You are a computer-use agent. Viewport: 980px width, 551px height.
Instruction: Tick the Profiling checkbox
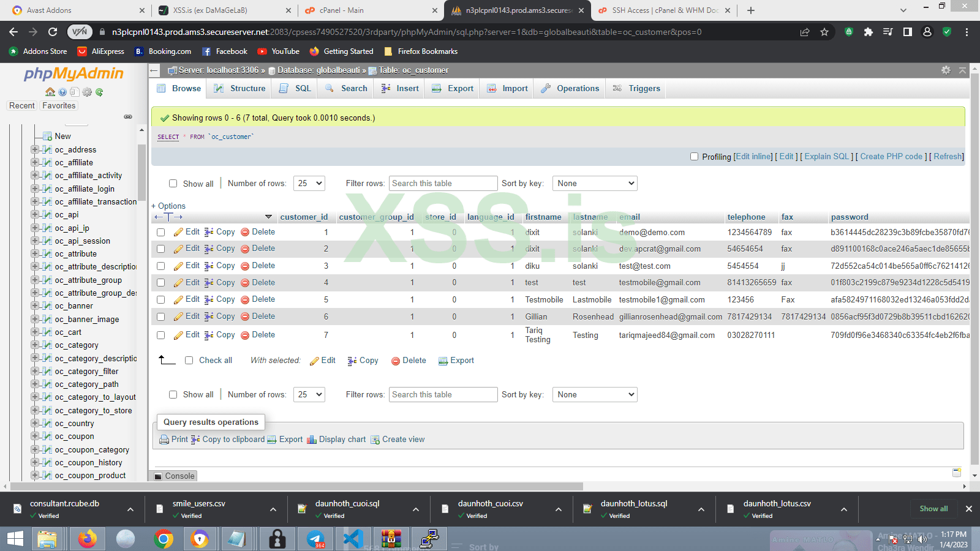point(694,157)
